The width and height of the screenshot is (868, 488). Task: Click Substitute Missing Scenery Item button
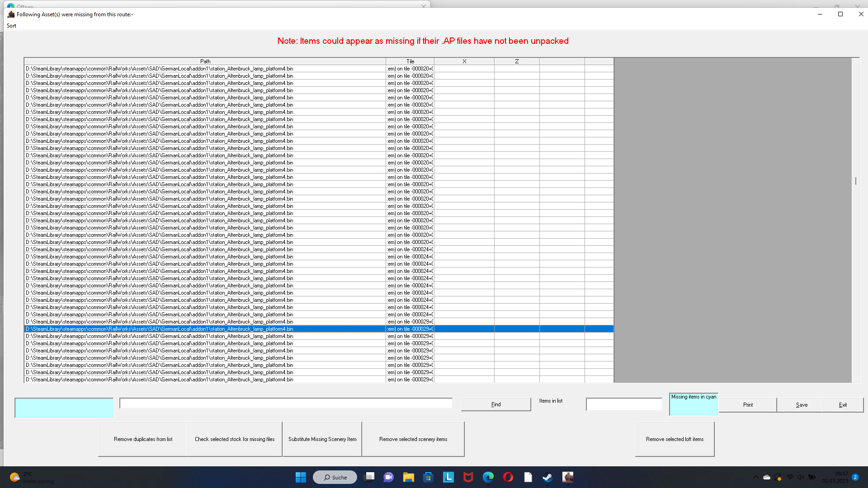point(322,439)
